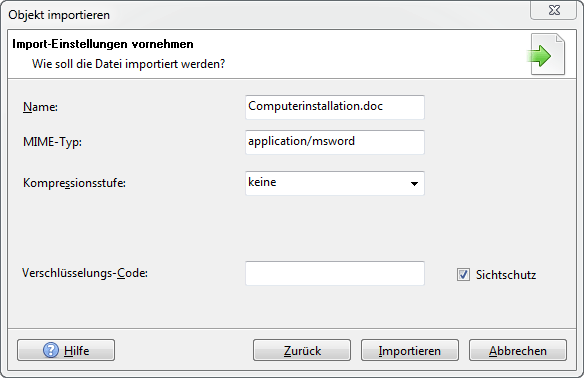Select the 'keine' compression combo box value
This screenshot has width=584, height=378.
point(334,183)
